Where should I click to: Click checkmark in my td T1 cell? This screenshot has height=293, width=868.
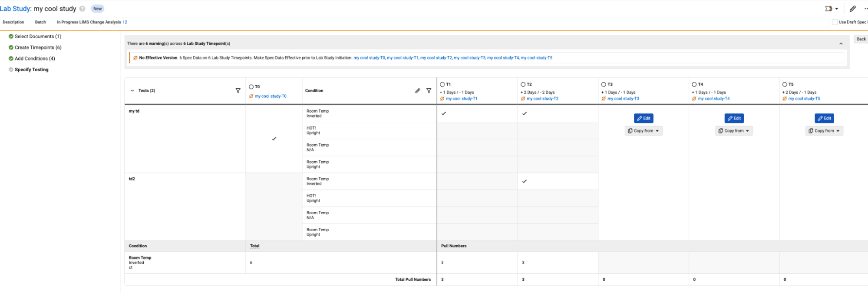point(443,113)
